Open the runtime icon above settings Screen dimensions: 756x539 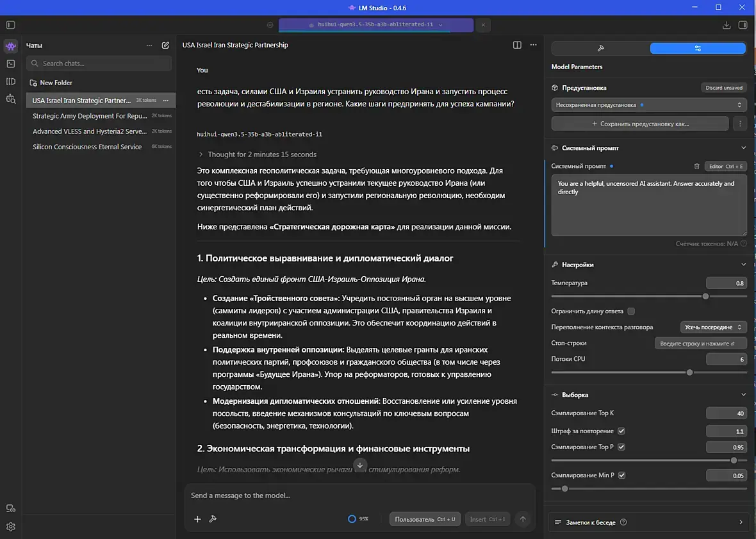[11, 508]
